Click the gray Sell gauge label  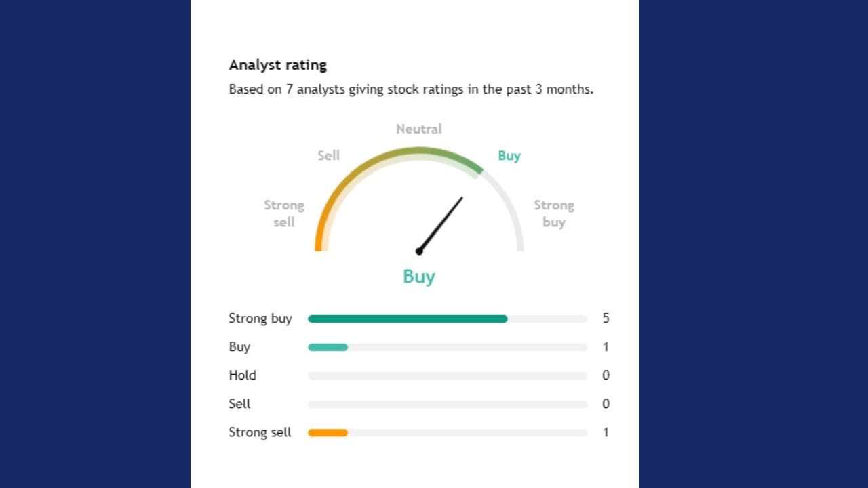point(328,155)
